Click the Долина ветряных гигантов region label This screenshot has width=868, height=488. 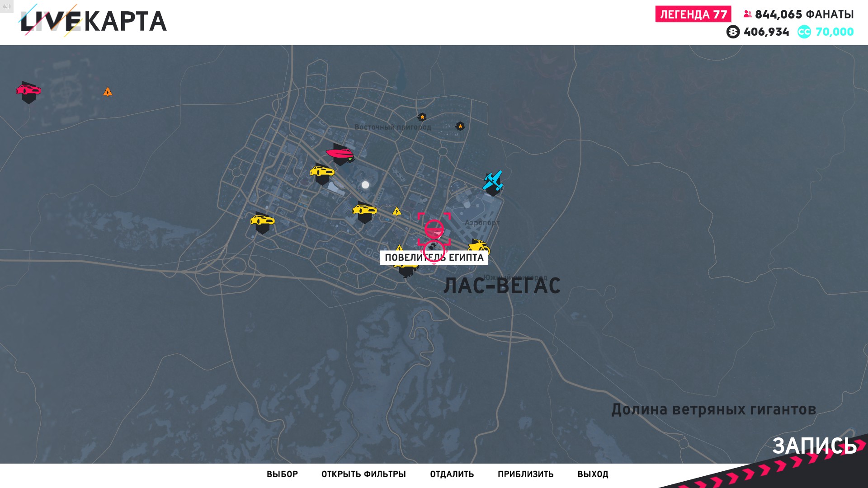714,409
